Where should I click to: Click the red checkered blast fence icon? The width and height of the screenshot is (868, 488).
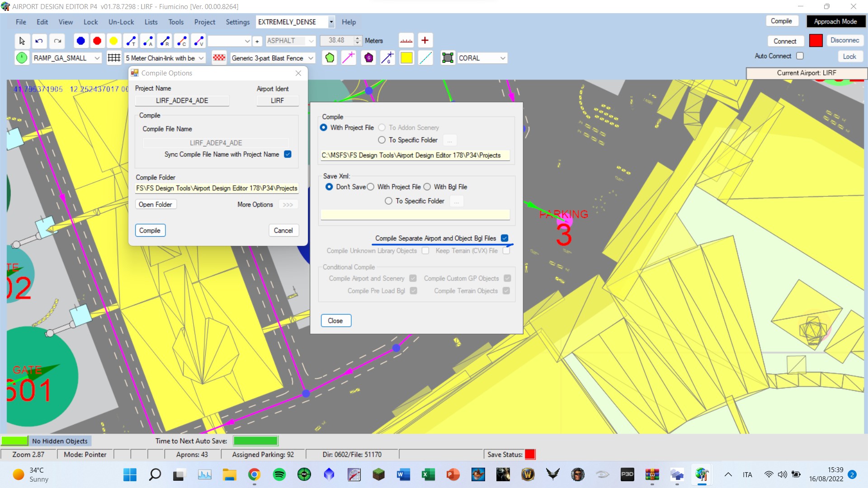click(219, 58)
